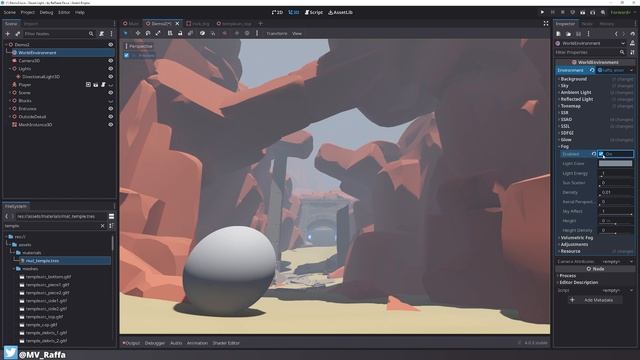The height and width of the screenshot is (360, 640).
Task: Select the Move mode tool
Action: tap(138, 33)
